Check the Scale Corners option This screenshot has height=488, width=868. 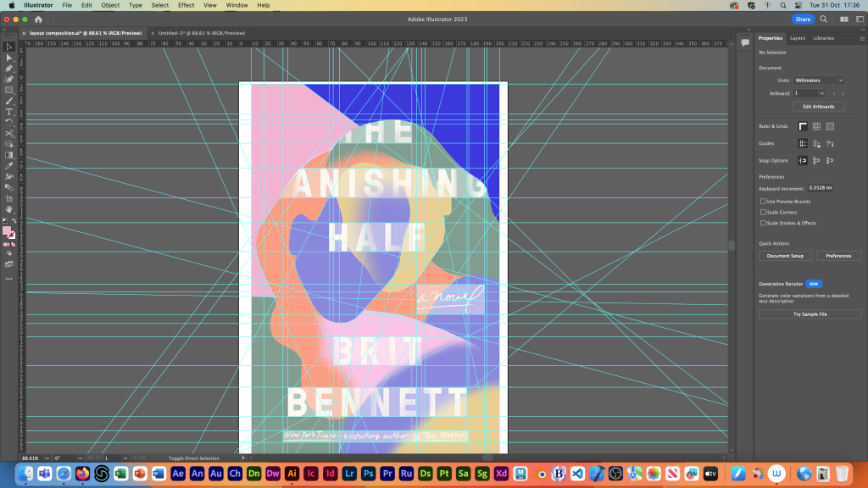[764, 212]
